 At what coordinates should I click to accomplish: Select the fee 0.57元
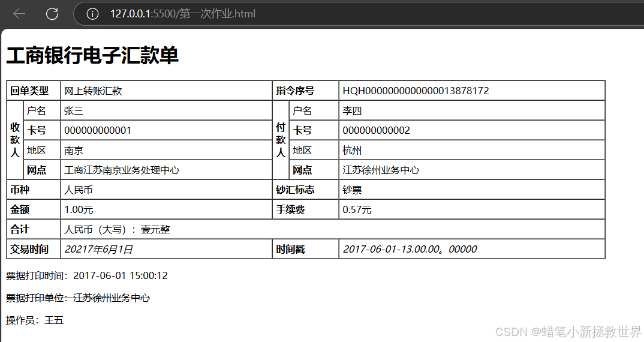(357, 209)
